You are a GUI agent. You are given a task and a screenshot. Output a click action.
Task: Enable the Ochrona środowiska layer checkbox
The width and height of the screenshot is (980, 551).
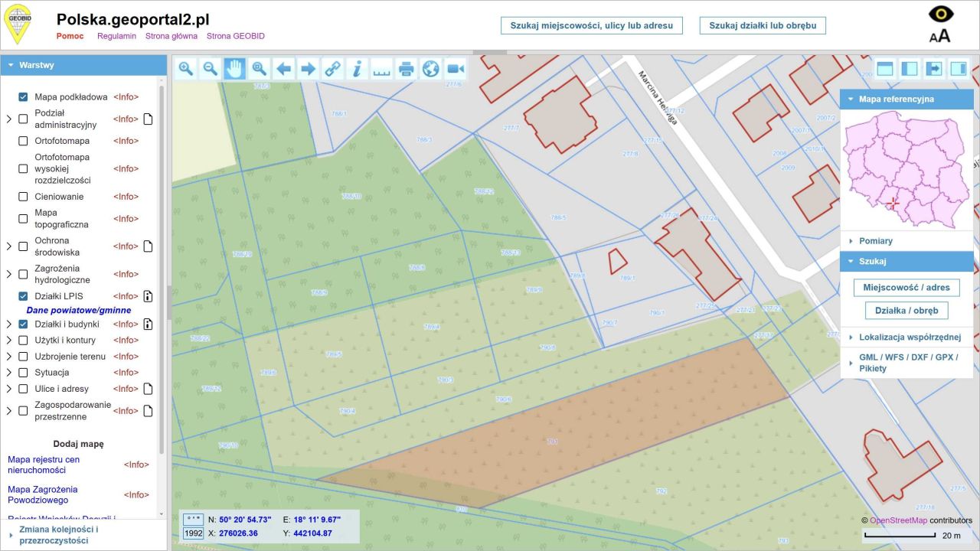[x=23, y=246]
